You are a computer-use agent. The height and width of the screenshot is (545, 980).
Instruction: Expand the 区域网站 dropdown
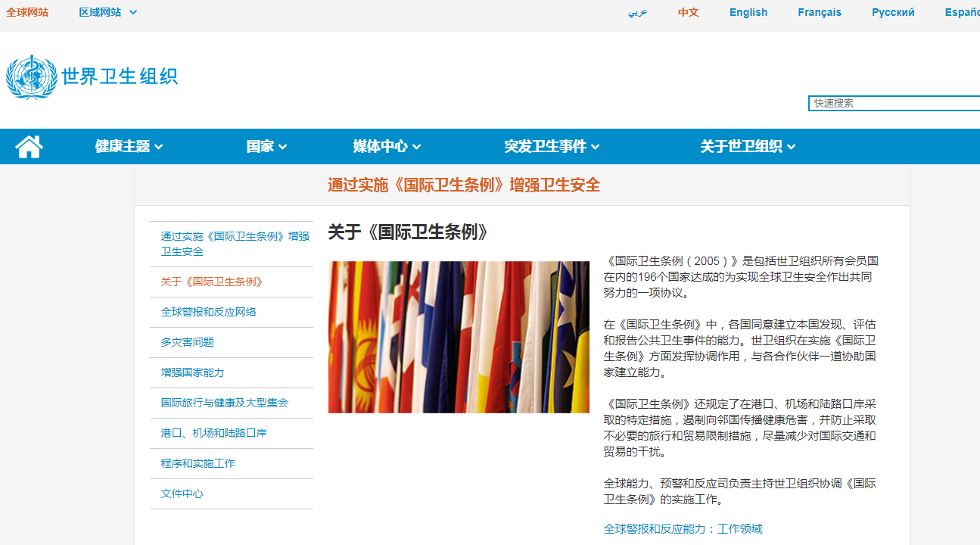point(107,12)
